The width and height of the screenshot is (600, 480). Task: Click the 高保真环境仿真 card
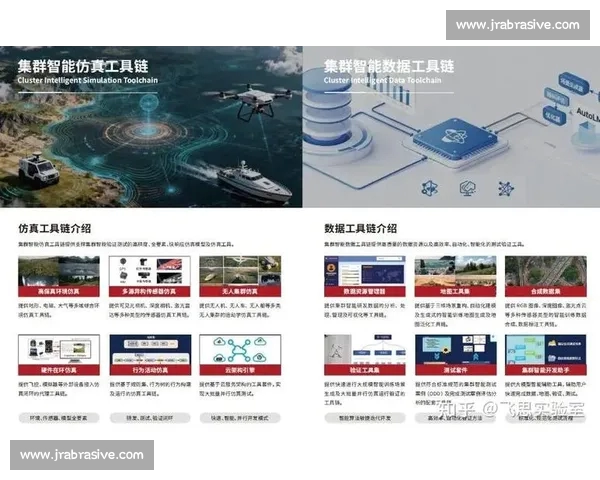(59, 276)
